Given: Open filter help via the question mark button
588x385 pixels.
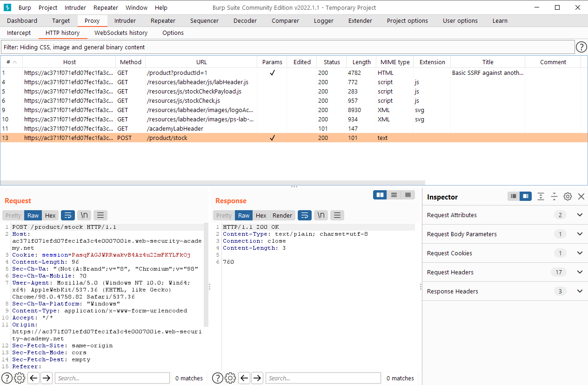Looking at the screenshot, I should 581,47.
